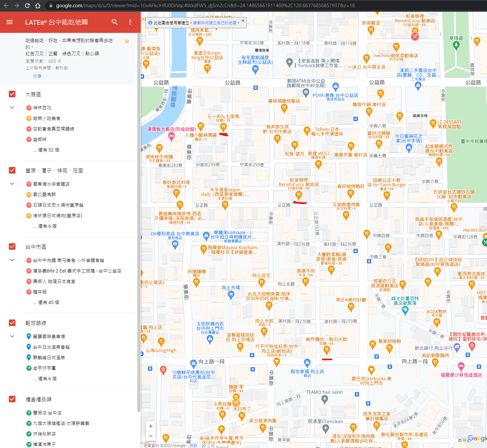Expand 還有 6 個 under 豐原 layer
Screen dimensions: 487x448
45,226
